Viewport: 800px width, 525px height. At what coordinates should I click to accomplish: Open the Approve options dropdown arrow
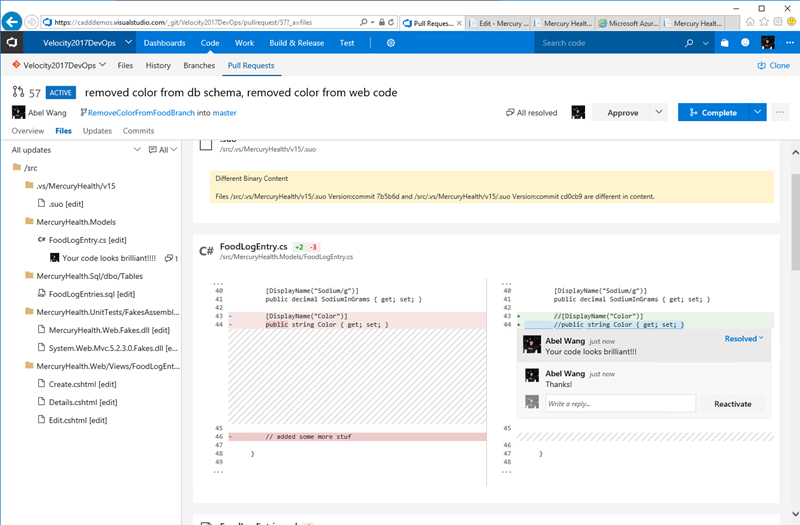[659, 112]
